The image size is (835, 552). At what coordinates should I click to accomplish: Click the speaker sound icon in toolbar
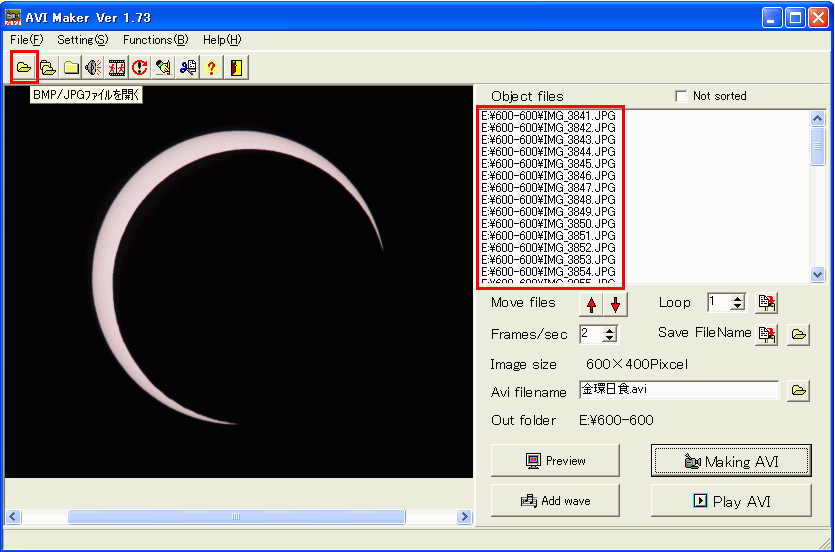click(93, 68)
